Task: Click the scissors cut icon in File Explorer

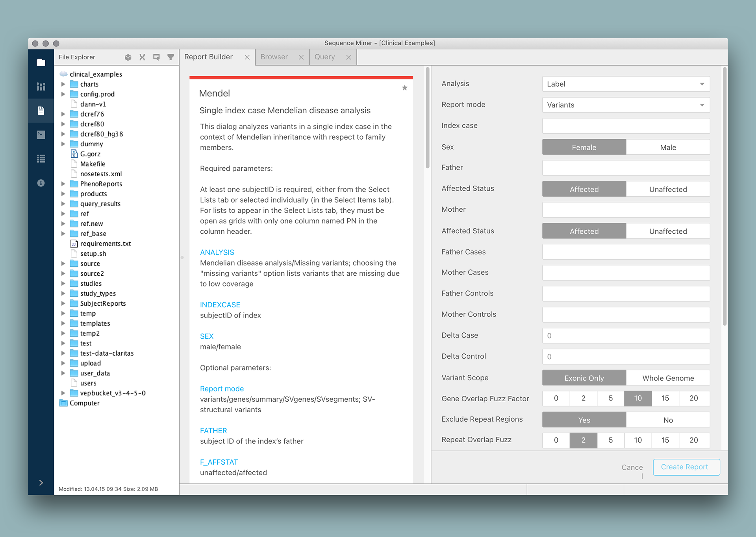Action: [142, 57]
